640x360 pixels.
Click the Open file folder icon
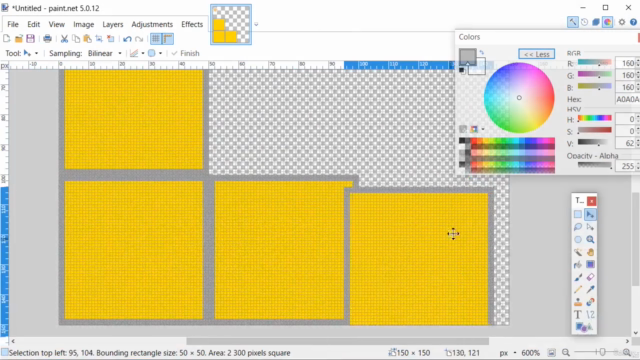(18, 39)
